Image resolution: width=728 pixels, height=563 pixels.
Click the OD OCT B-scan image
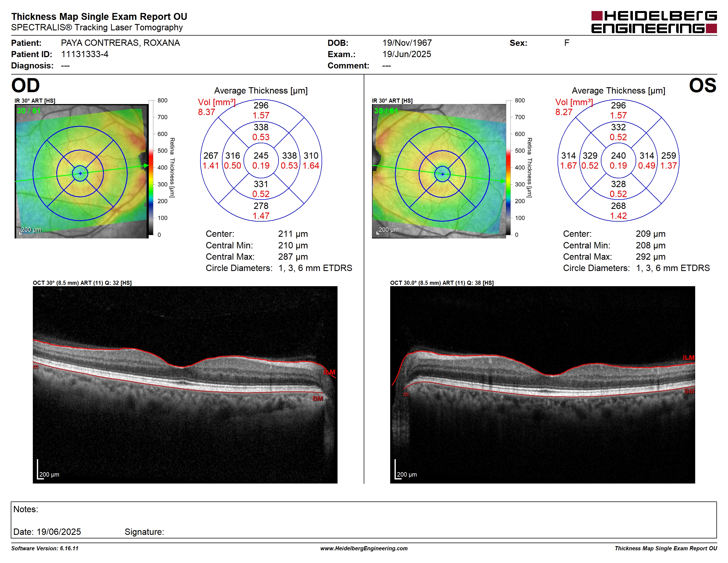click(185, 384)
